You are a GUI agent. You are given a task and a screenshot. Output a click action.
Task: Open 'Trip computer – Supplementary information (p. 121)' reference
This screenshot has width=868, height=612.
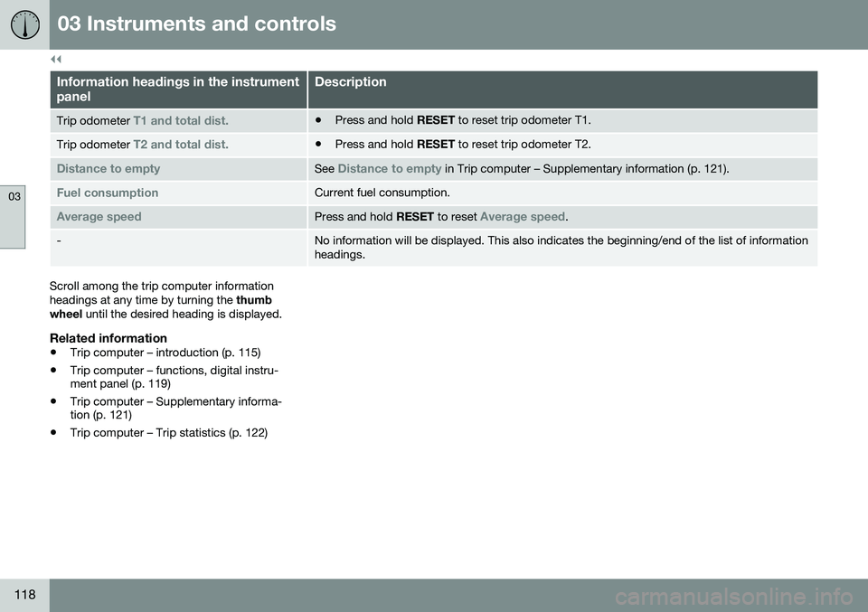pos(175,408)
